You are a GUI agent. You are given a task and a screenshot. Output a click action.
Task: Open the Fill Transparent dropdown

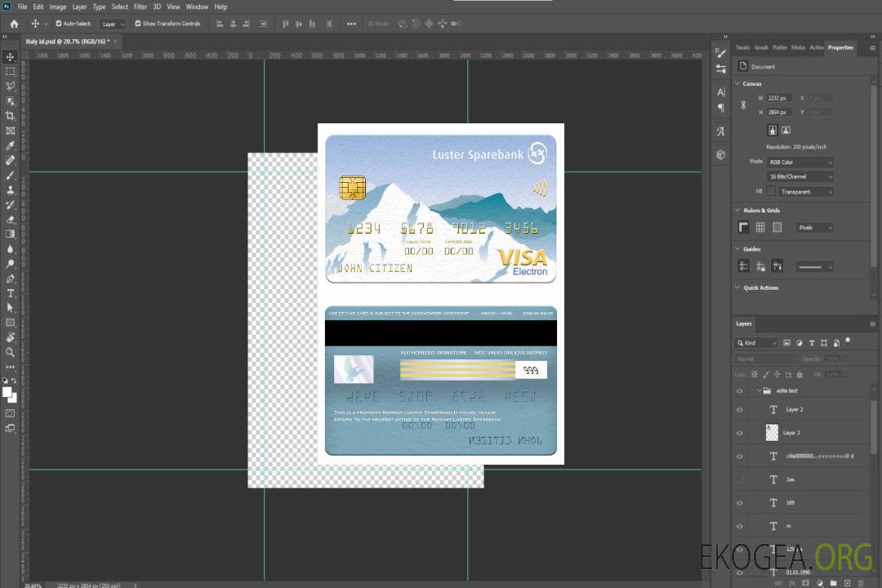point(805,192)
